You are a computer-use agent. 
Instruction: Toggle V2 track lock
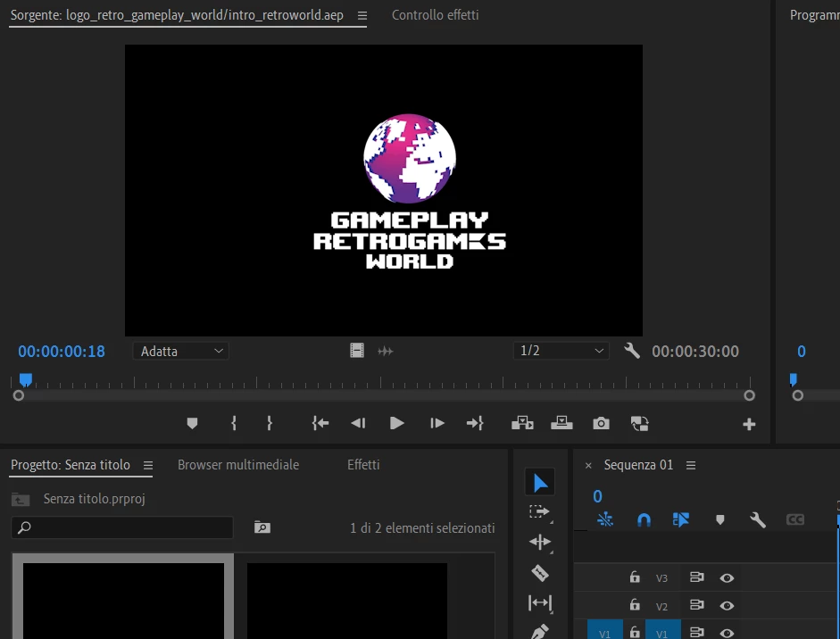(635, 605)
